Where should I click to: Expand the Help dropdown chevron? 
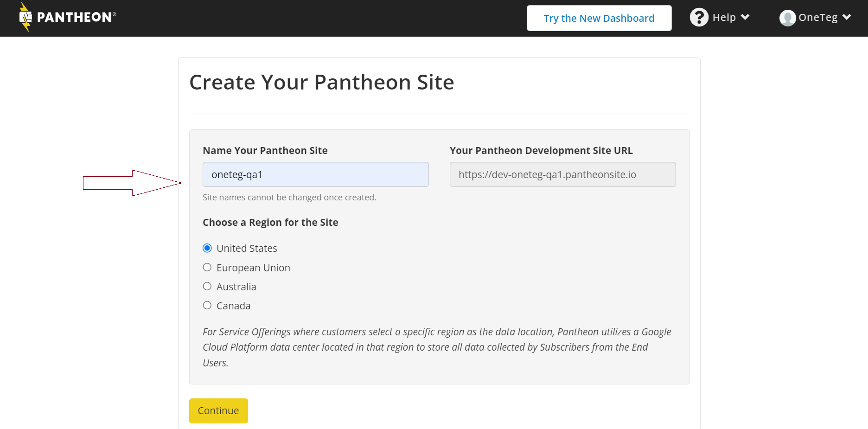point(745,17)
